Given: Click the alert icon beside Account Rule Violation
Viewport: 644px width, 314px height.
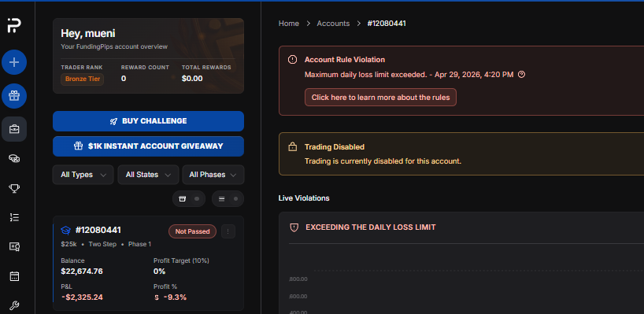Looking at the screenshot, I should [x=292, y=60].
